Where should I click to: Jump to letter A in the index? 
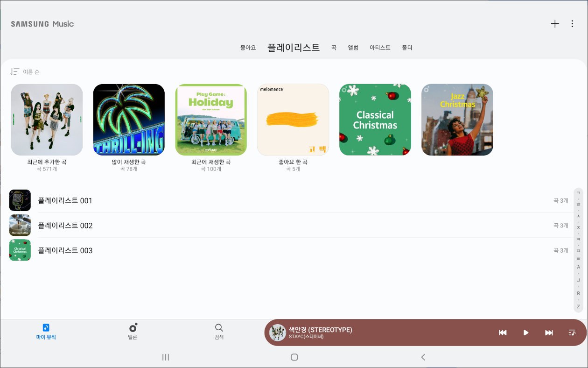tap(578, 266)
